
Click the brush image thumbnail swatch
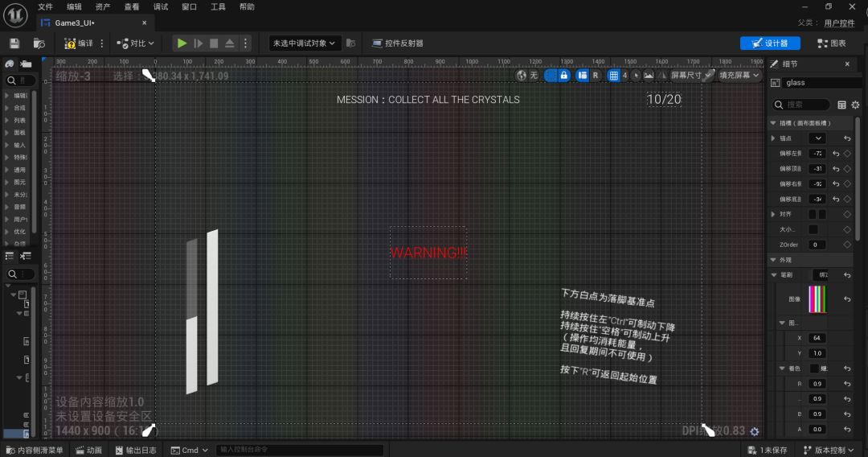coord(817,298)
